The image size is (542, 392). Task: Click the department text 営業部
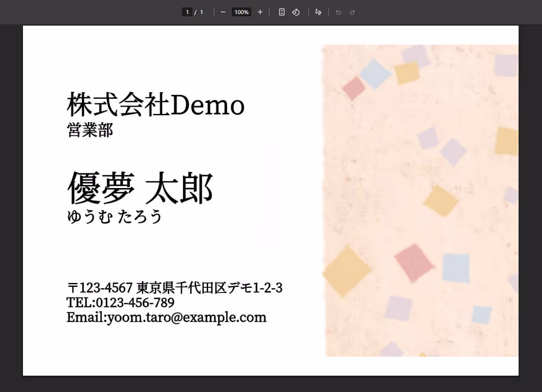tap(90, 130)
